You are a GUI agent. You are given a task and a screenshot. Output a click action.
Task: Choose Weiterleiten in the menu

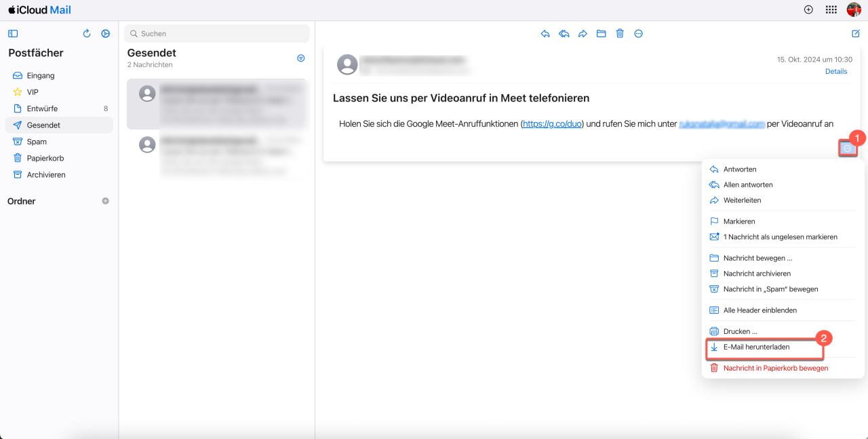(783, 201)
